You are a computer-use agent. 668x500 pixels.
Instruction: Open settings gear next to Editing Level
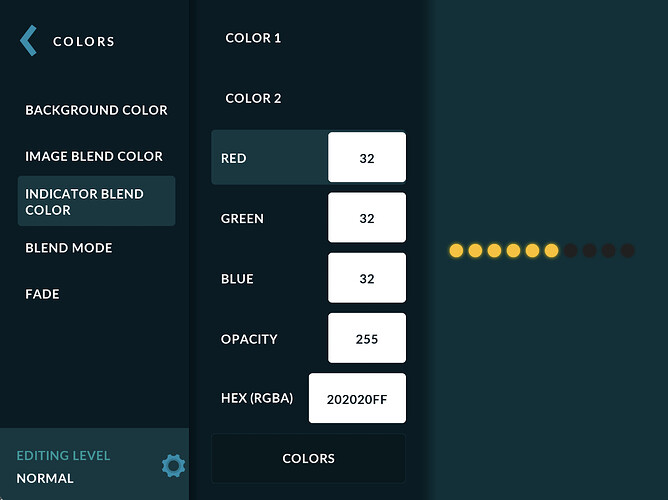click(x=173, y=465)
